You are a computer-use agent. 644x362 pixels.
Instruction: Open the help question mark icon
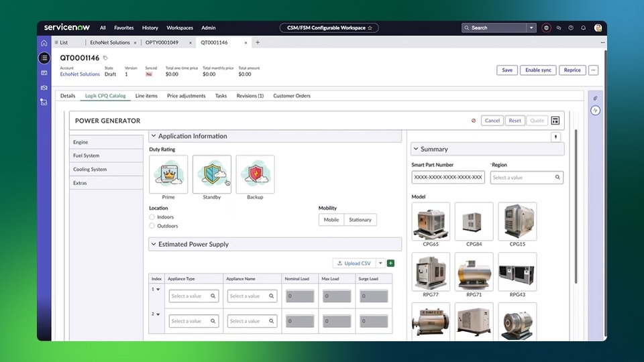coord(571,28)
